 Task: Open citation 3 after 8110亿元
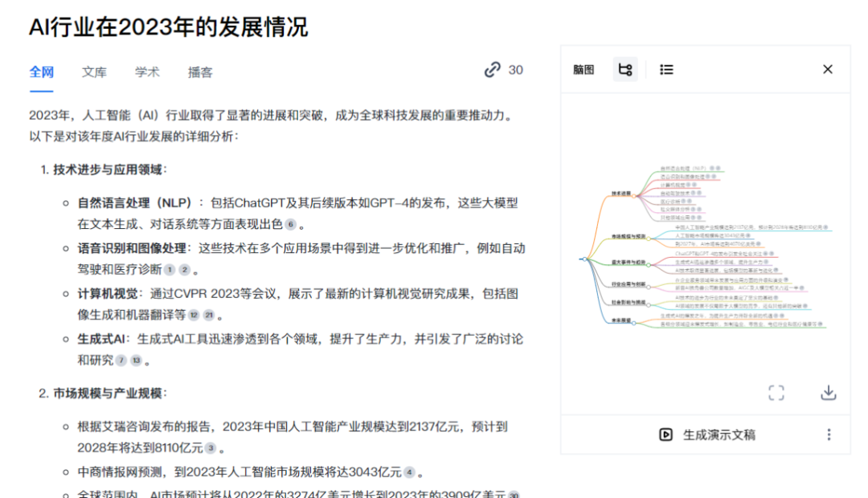tap(211, 448)
